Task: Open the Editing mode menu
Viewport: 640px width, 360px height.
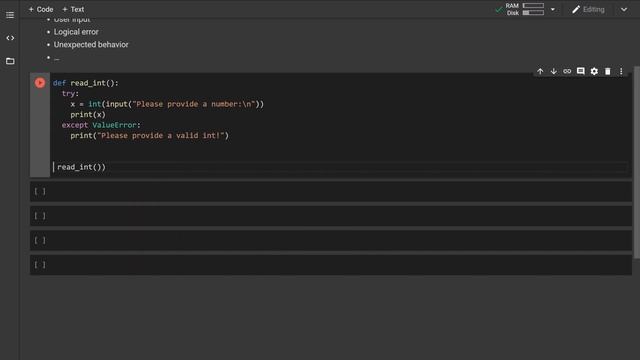Action: [588, 9]
